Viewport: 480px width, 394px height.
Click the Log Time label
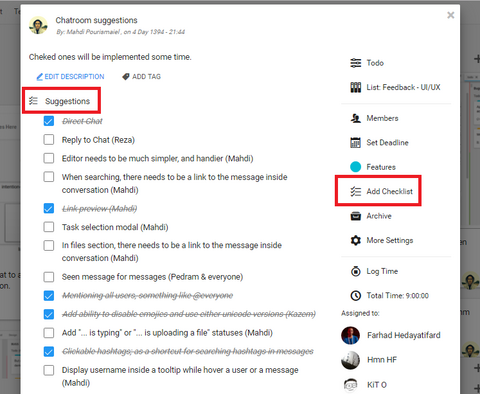(x=382, y=271)
